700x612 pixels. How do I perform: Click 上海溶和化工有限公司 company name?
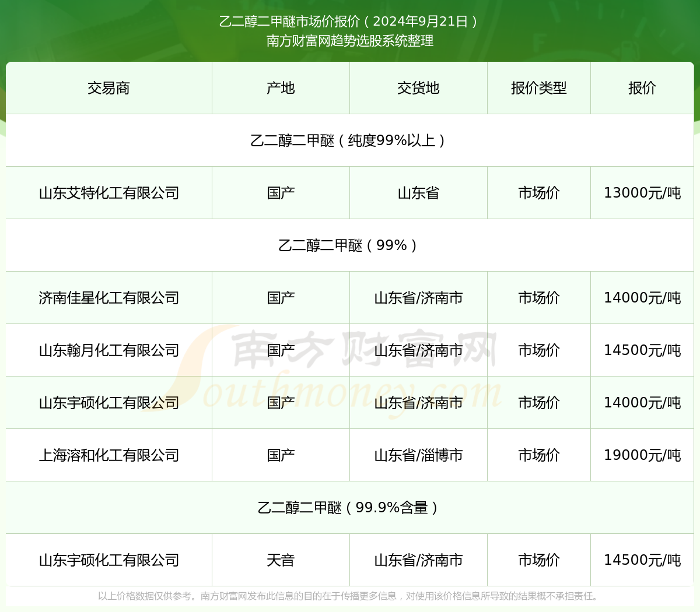(108, 455)
